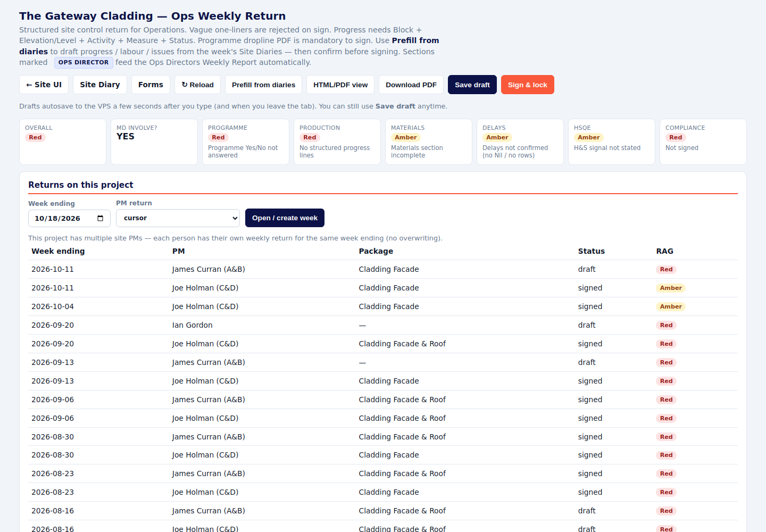Image resolution: width=766 pixels, height=532 pixels.
Task: Select the Overall Red status card
Action: point(63,142)
